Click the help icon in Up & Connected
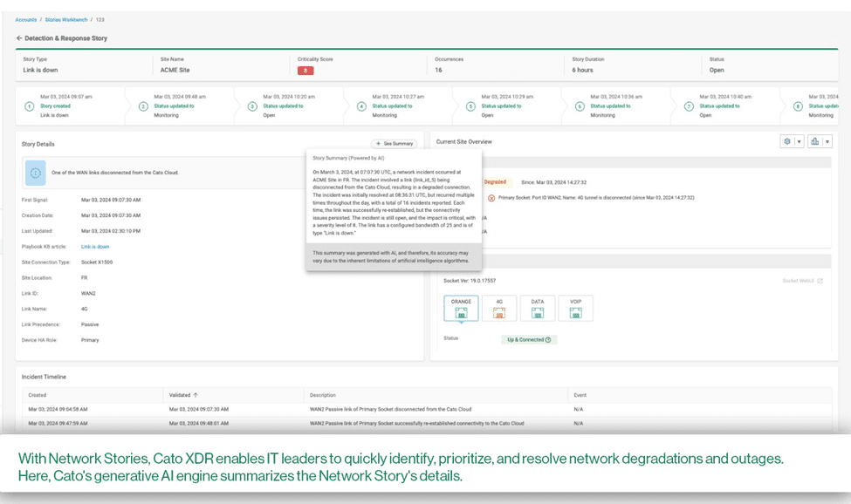Screen dimensions: 851x504 click(x=548, y=340)
